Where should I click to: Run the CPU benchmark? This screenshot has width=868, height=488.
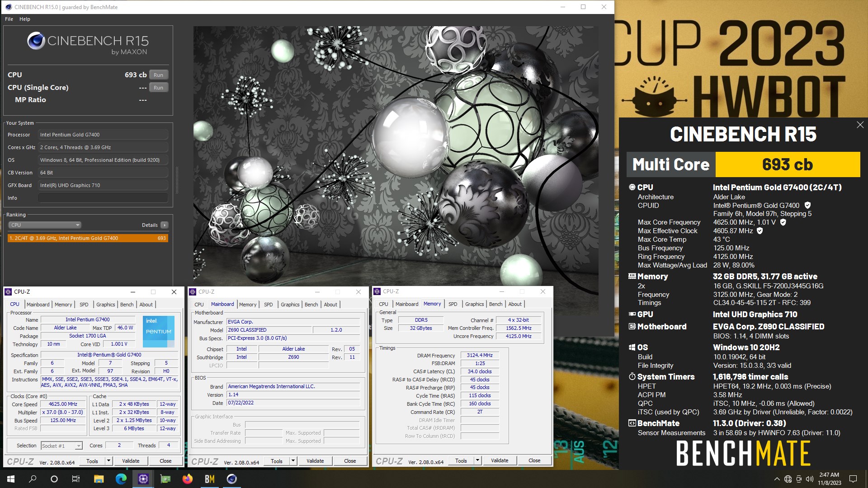click(x=158, y=75)
